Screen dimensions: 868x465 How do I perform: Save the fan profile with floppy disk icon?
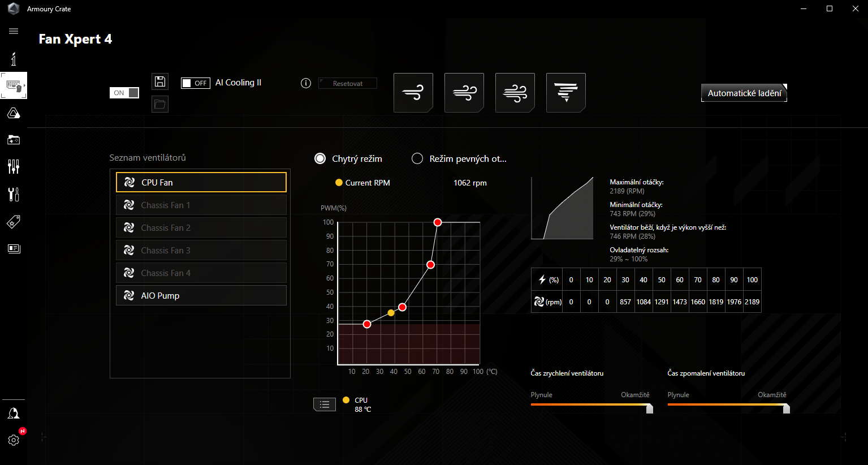pos(160,81)
